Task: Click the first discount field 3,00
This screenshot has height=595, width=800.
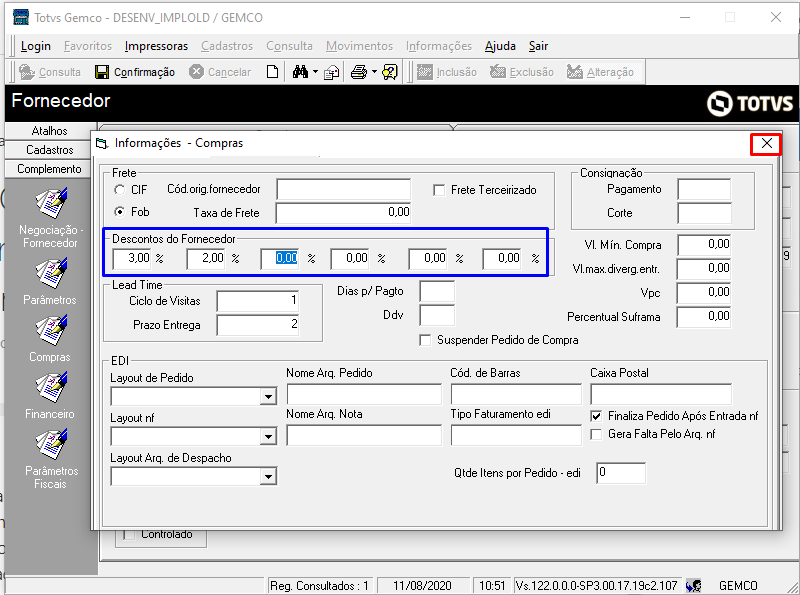Action: point(132,259)
